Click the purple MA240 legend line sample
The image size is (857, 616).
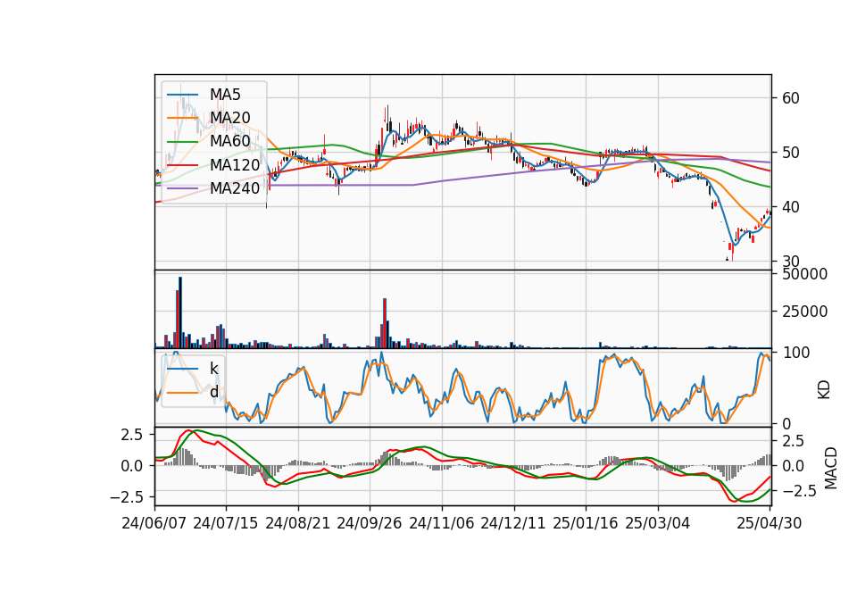(x=182, y=188)
